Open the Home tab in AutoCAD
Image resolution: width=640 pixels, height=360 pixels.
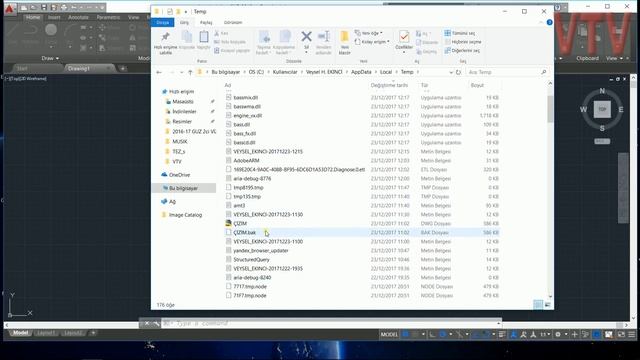pos(33,18)
